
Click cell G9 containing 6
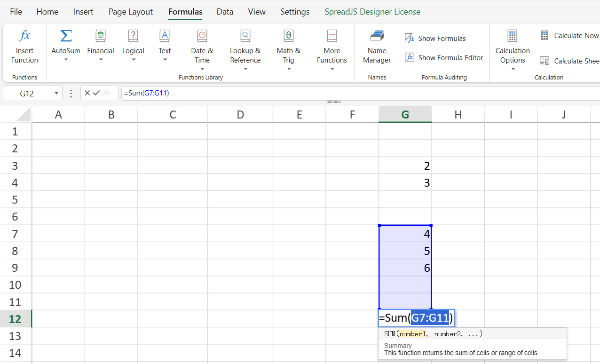[x=405, y=268]
